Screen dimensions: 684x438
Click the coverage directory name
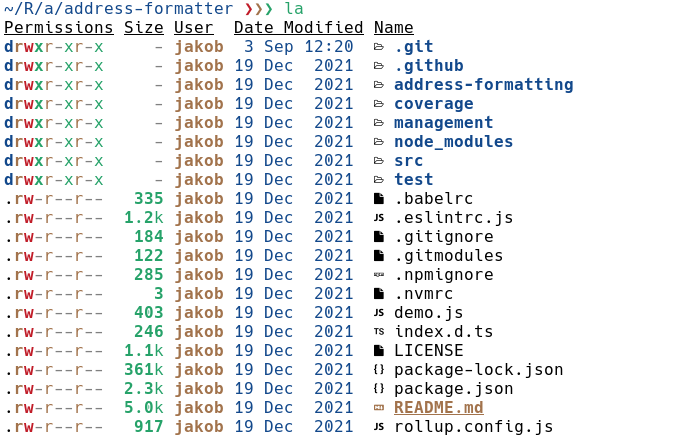[x=434, y=104]
